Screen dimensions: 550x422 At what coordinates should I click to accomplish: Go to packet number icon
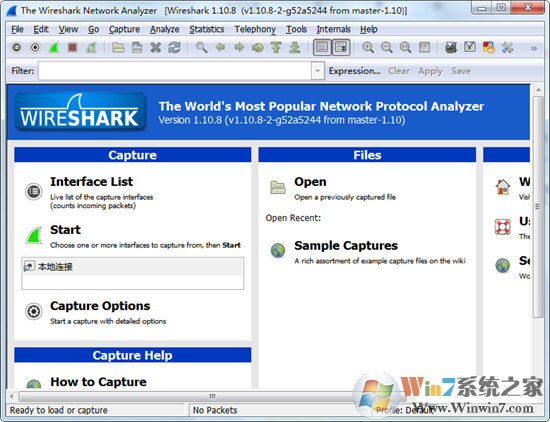pyautogui.click(x=258, y=47)
